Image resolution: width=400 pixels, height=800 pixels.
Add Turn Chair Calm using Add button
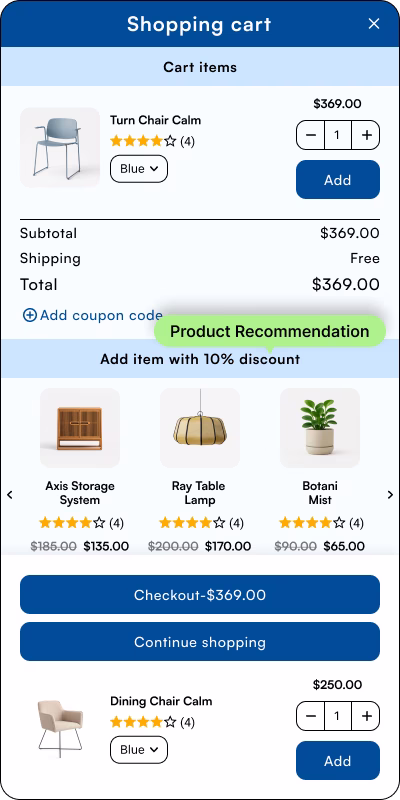(338, 180)
